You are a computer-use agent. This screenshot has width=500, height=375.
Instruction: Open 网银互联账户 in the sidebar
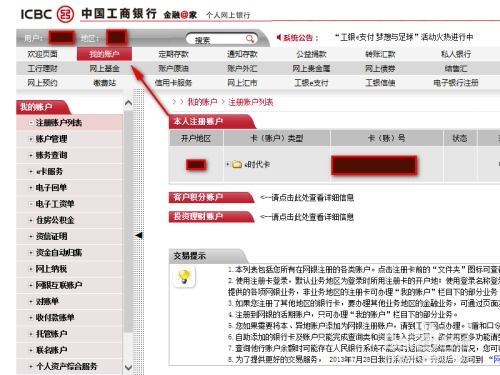70,285
